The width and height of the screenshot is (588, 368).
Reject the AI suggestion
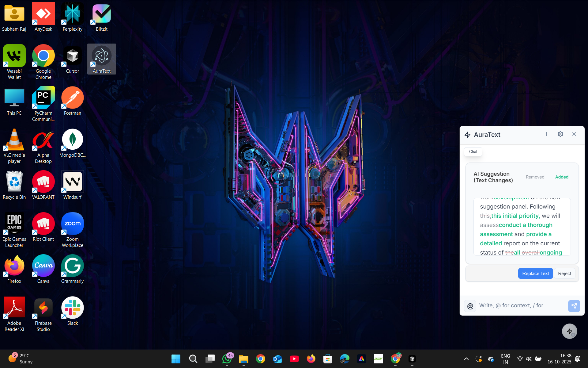[564, 273]
